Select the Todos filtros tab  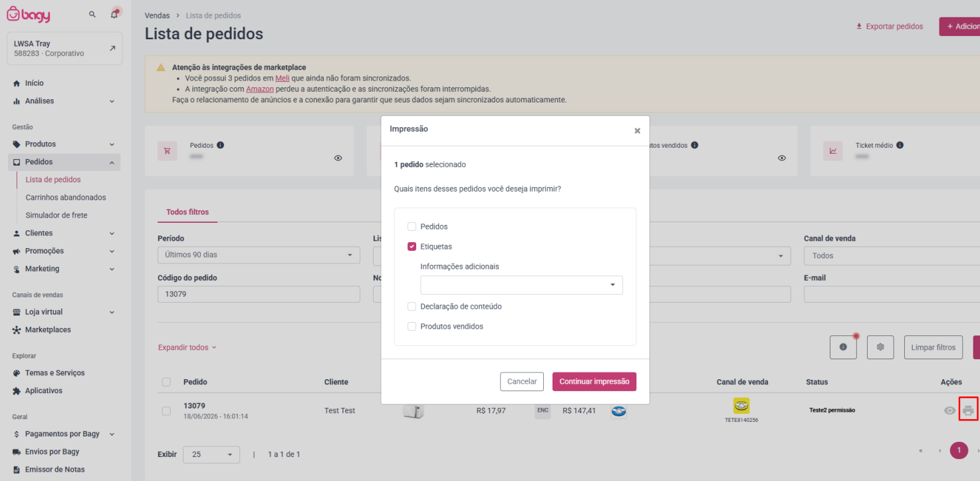pos(187,212)
